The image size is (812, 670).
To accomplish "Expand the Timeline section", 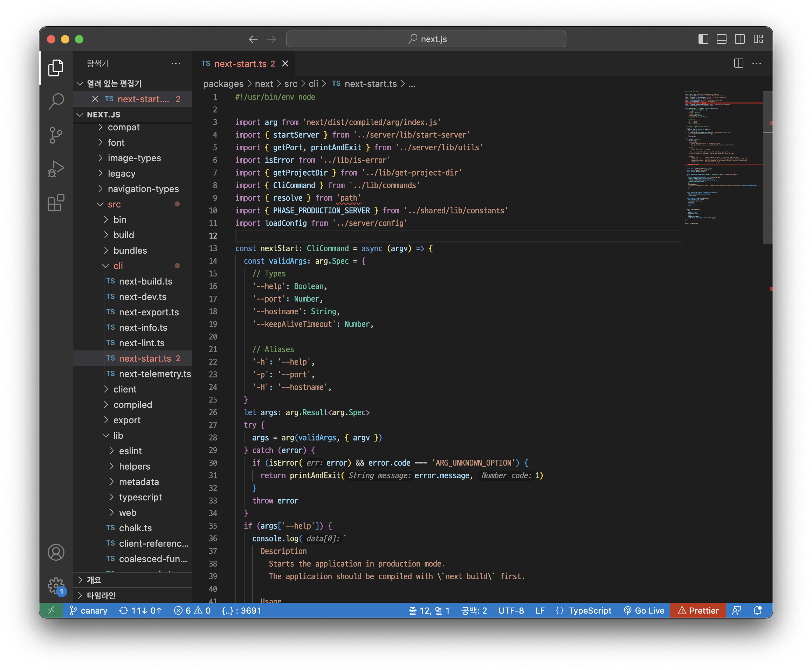I will (132, 595).
